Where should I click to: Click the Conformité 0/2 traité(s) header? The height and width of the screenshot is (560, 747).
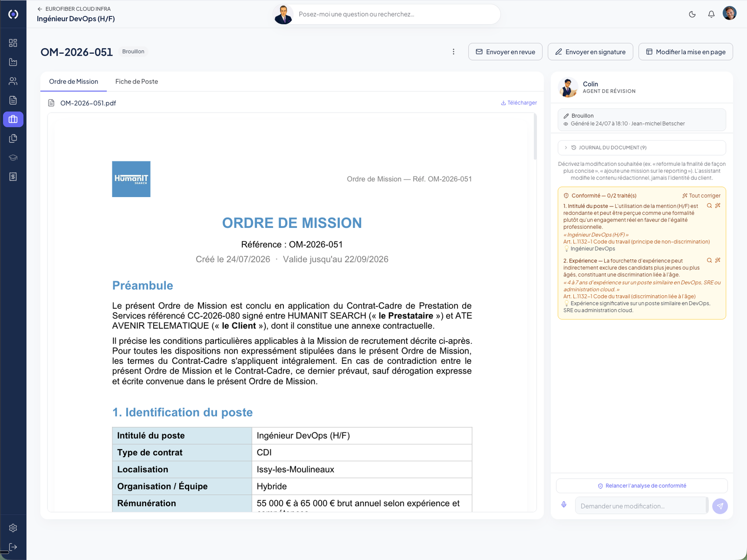600,196
